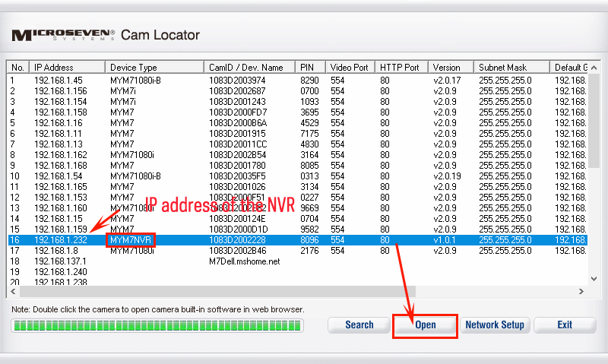Click the horizontal scrollbar left arrow
608x364 pixels.
(x=13, y=291)
